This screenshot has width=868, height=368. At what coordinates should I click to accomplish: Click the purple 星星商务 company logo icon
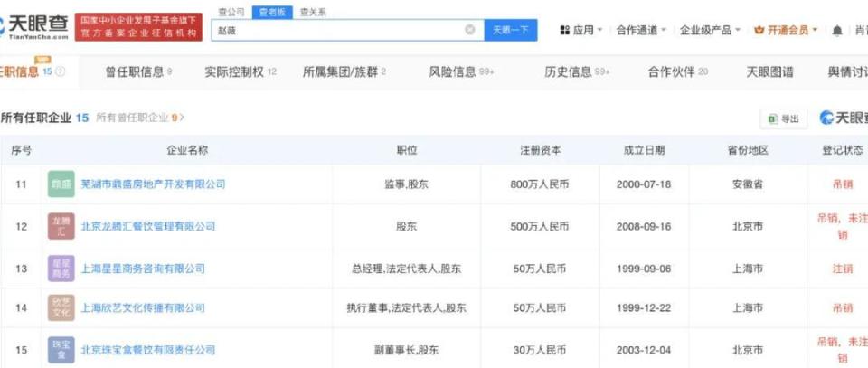[61, 269]
